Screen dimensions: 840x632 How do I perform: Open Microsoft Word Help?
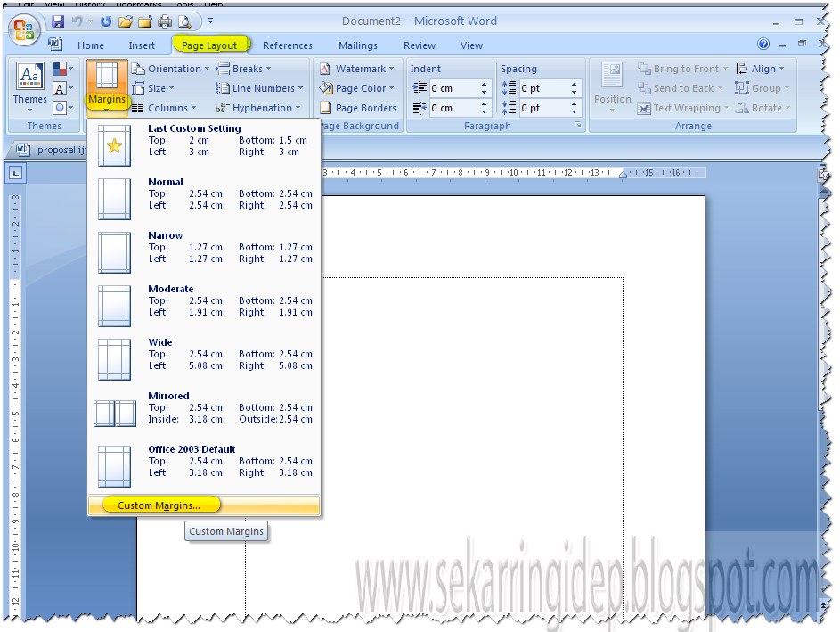point(763,44)
